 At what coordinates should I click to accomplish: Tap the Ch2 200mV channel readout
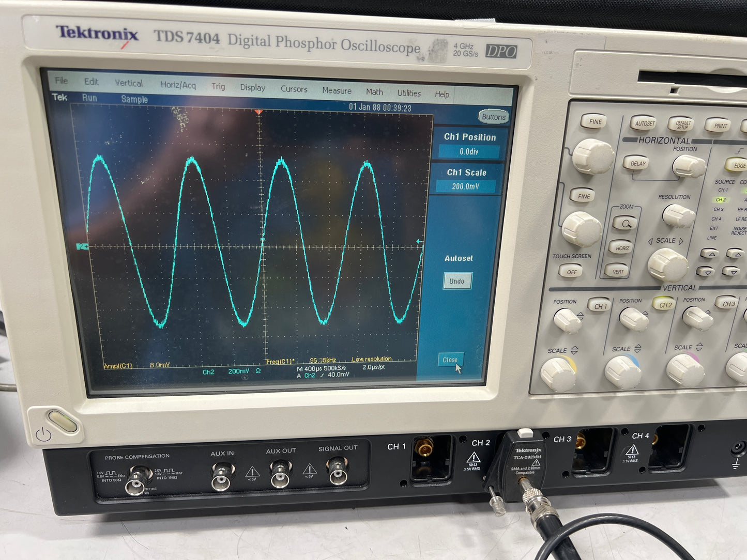pos(231,371)
